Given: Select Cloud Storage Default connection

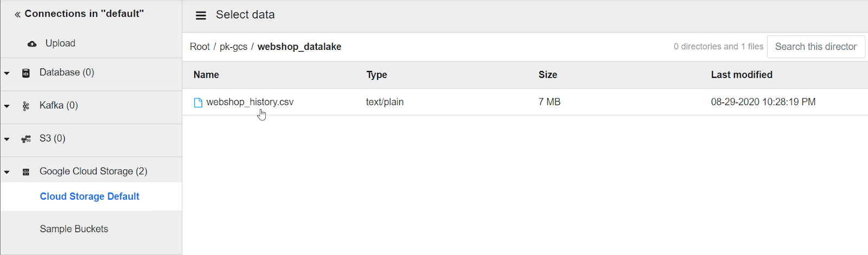Looking at the screenshot, I should 90,196.
